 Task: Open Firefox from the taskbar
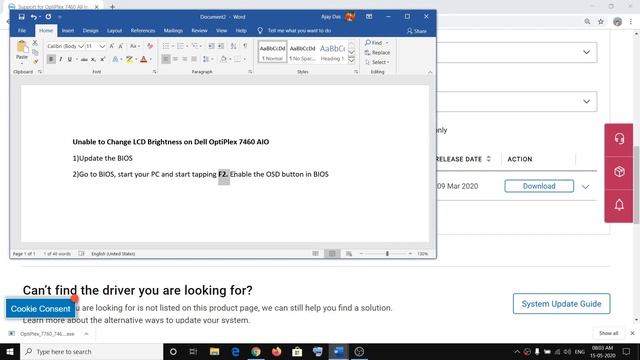[276, 351]
